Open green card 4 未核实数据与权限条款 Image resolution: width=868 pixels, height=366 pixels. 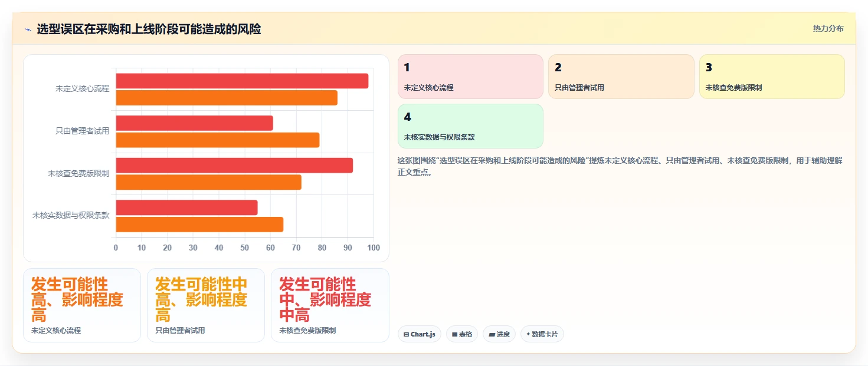pyautogui.click(x=470, y=126)
